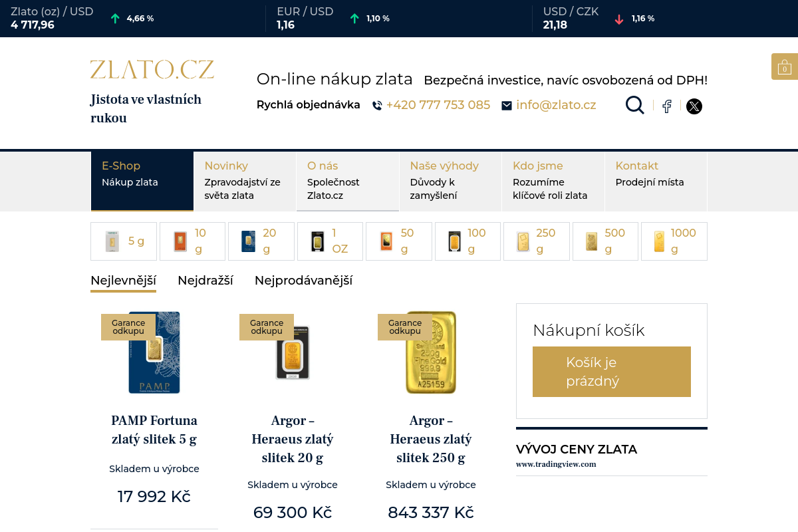Open the Facebook page icon
The height and width of the screenshot is (532, 798).
[666, 106]
